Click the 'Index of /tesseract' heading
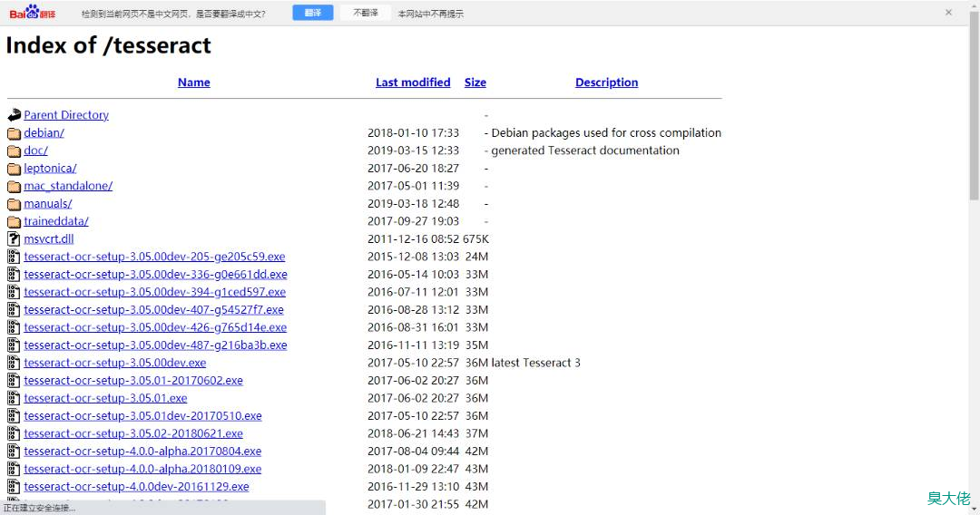 point(109,45)
